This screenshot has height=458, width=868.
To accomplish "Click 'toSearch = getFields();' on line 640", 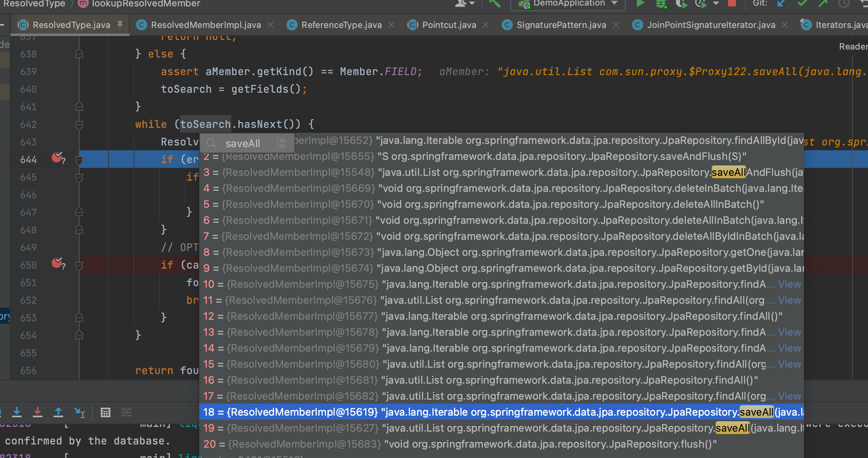I will (234, 89).
